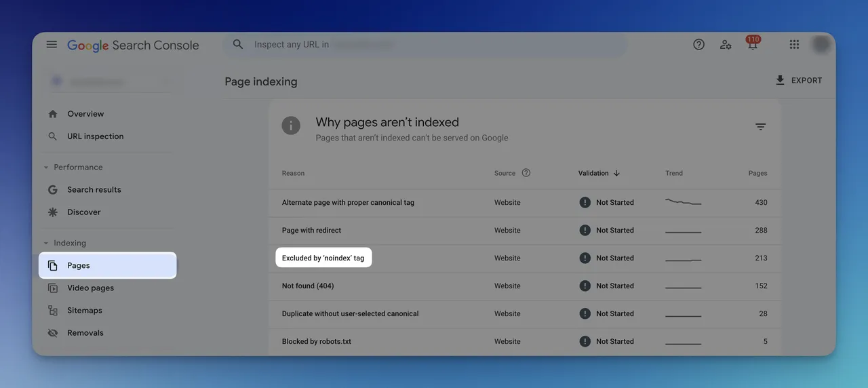Click the Google Search Console logo
Image resolution: width=868 pixels, height=388 pixels.
click(x=133, y=45)
